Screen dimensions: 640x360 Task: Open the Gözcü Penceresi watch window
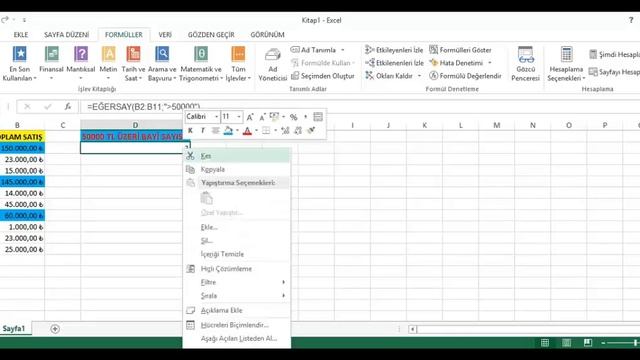(x=525, y=64)
